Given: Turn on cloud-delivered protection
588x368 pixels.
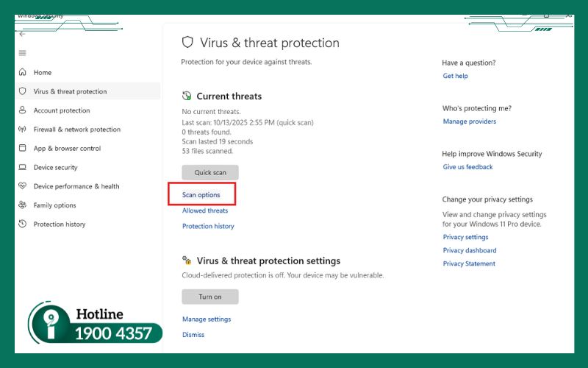Looking at the screenshot, I should tap(210, 297).
